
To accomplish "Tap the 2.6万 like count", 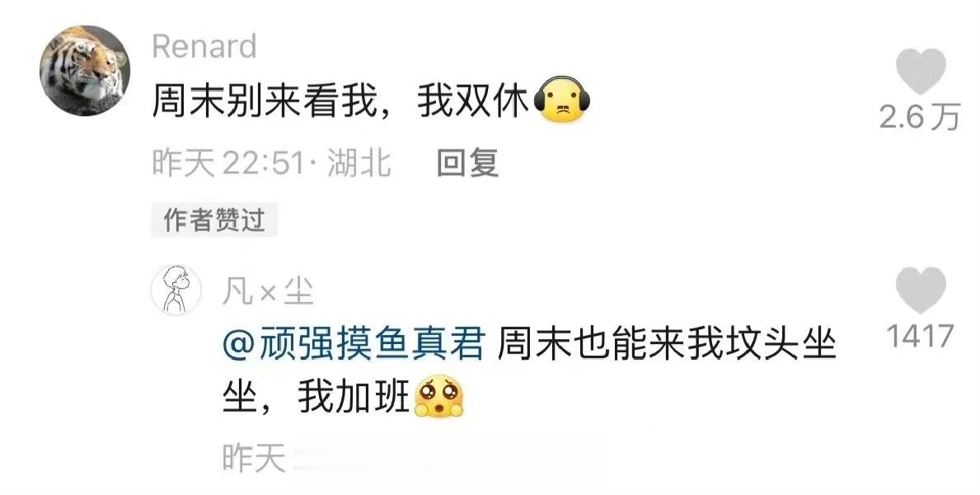I will 919,117.
